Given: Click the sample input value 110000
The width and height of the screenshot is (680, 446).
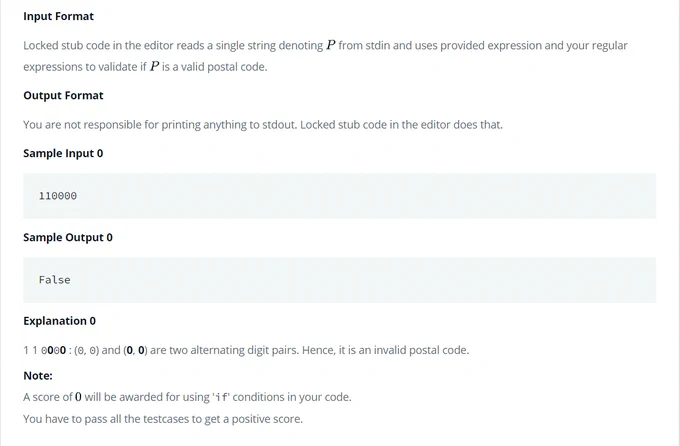Looking at the screenshot, I should [58, 196].
